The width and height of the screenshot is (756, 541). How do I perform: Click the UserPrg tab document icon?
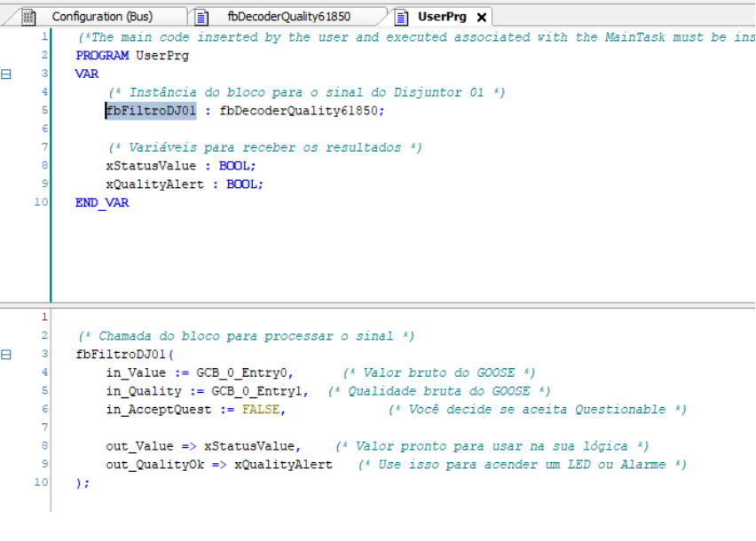coord(402,17)
